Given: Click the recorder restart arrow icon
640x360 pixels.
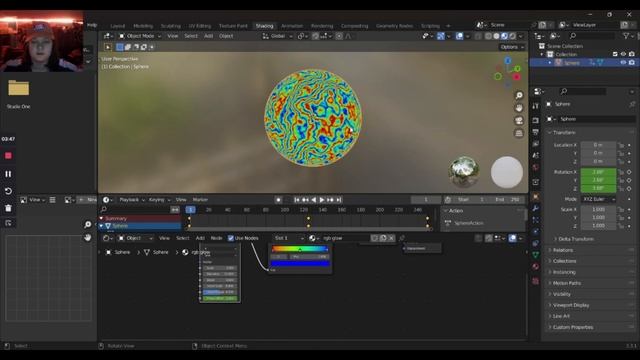Looking at the screenshot, I should (x=8, y=191).
